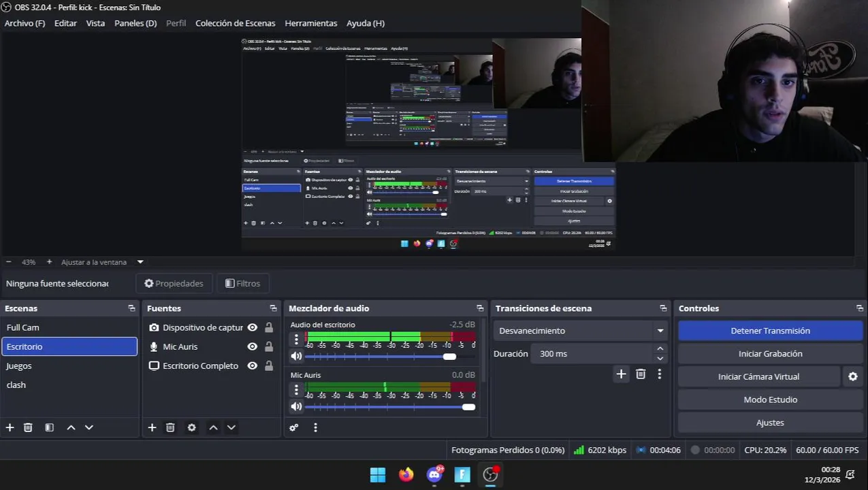Pop out the Controles dock panel
Screen dimensions: 868x490
pyautogui.click(x=860, y=308)
